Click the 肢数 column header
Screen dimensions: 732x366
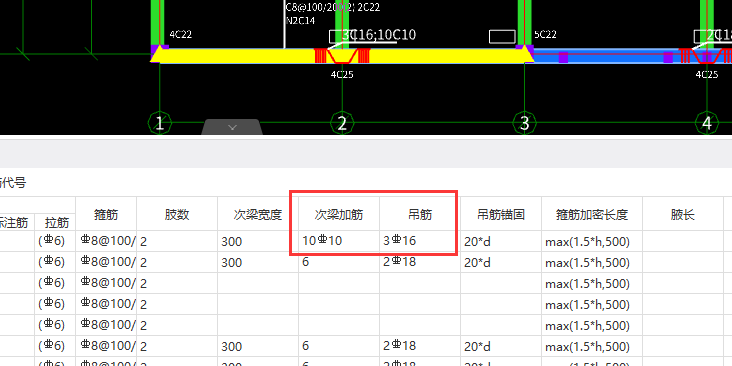pyautogui.click(x=177, y=214)
